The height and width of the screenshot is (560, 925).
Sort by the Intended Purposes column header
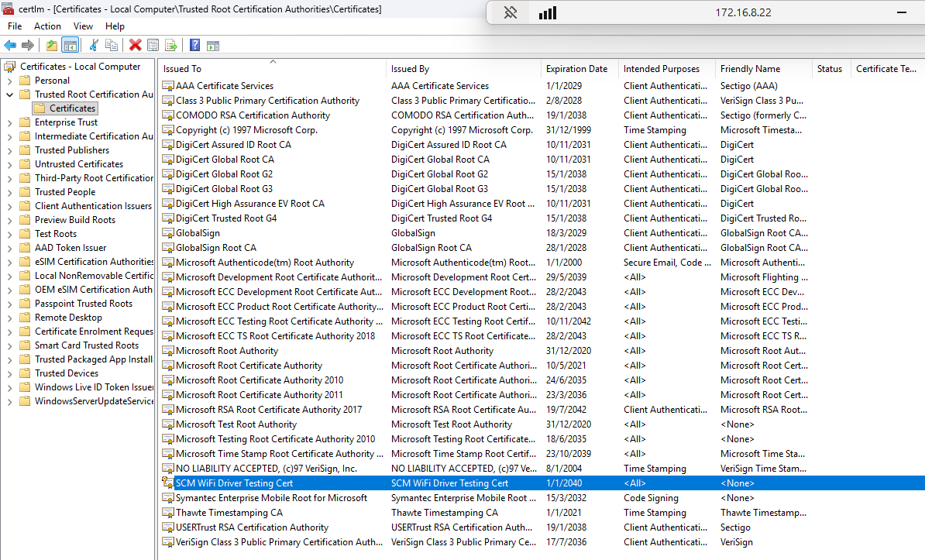[x=666, y=68]
